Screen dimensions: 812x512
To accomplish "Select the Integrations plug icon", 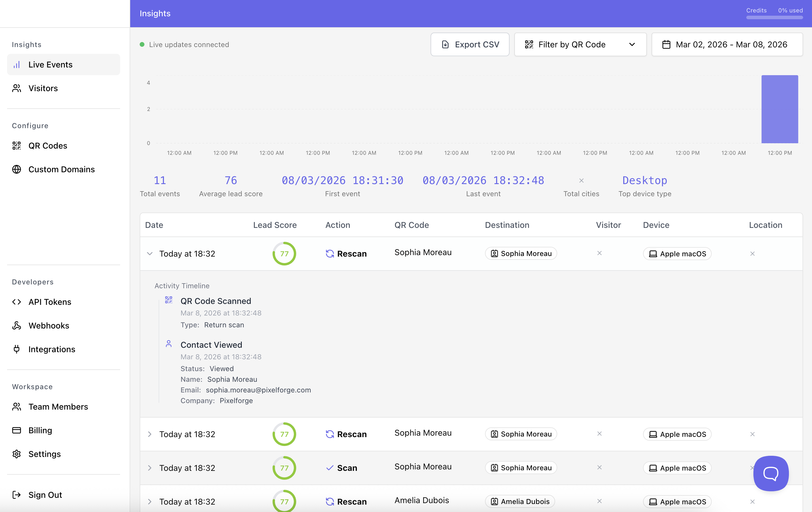I will pyautogui.click(x=17, y=349).
